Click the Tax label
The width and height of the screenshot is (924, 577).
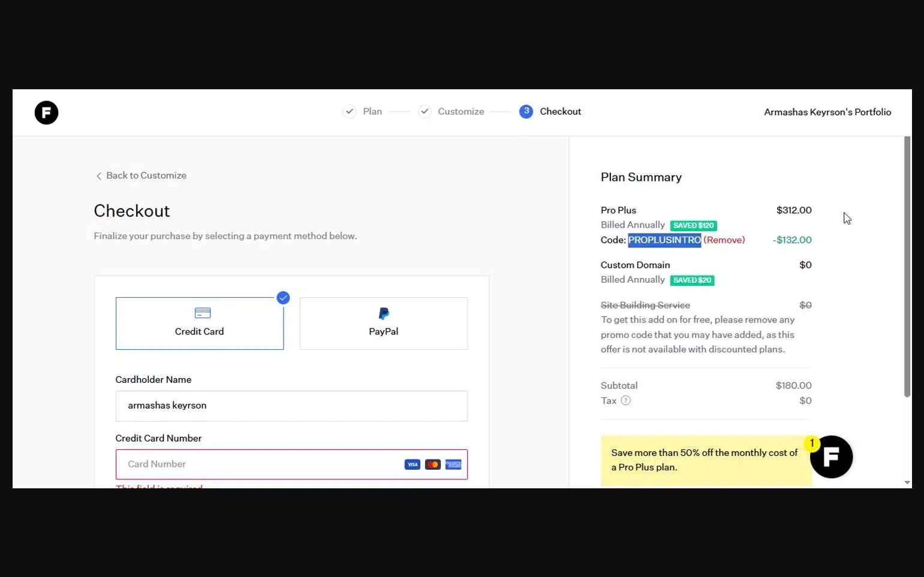pos(609,400)
